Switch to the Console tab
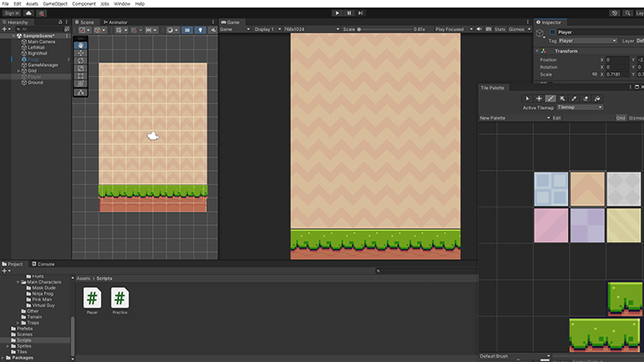Screen dimensions: 644x362 click(x=45, y=264)
